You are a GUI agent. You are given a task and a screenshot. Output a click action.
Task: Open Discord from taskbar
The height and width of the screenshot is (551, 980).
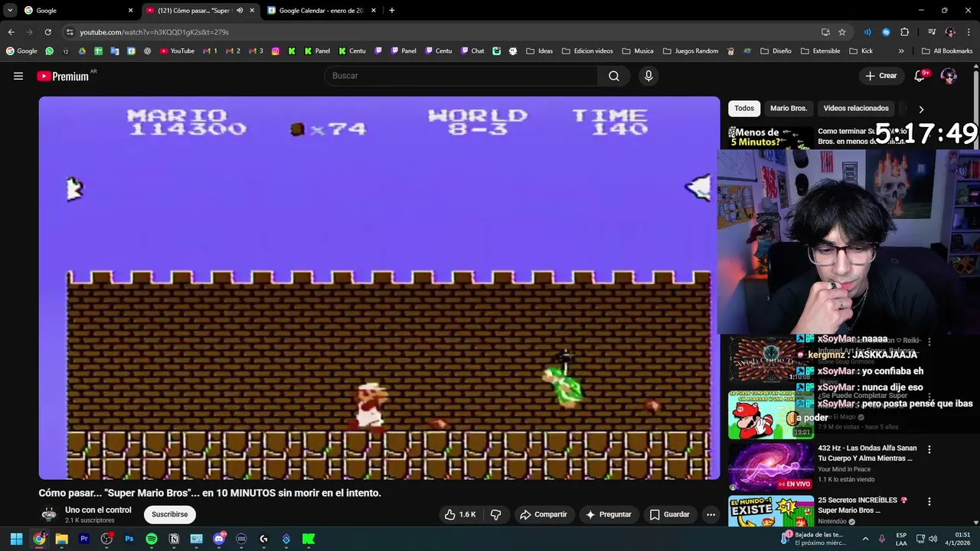[219, 539]
